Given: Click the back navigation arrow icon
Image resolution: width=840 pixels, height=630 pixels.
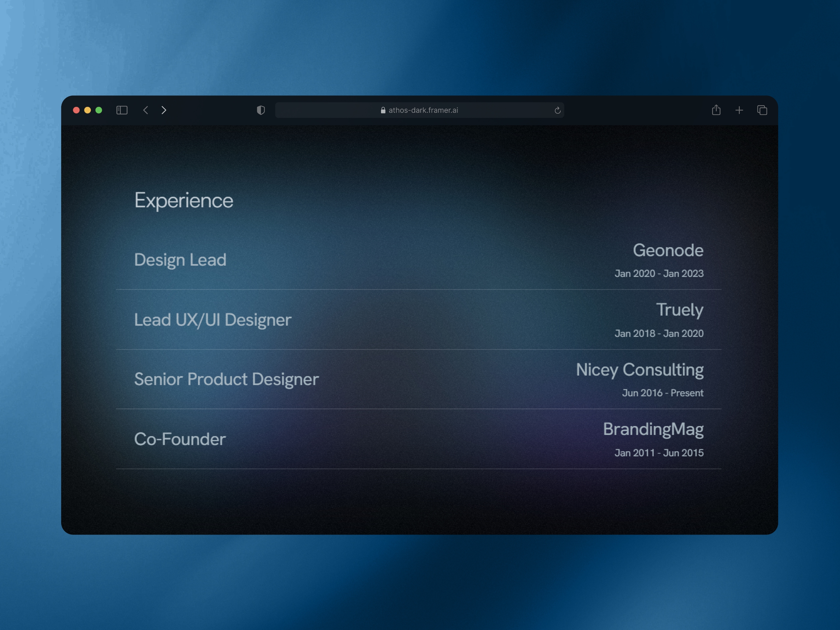Looking at the screenshot, I should (x=145, y=110).
